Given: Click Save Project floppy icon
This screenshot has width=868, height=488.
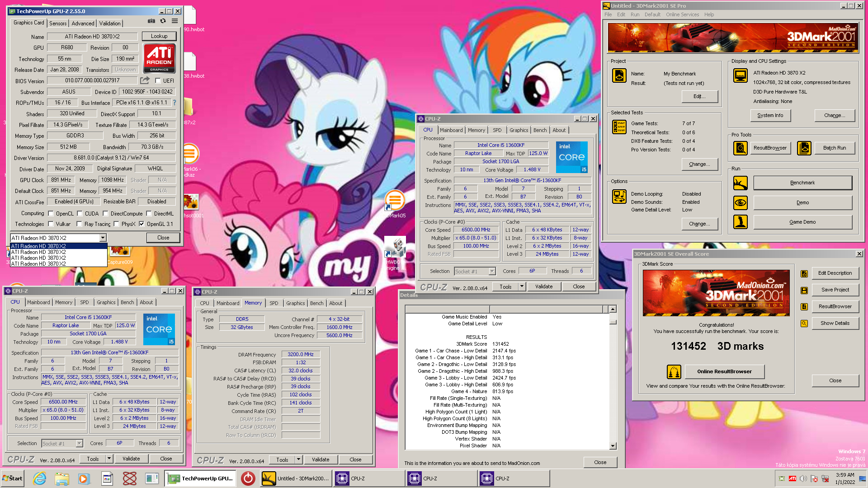Looking at the screenshot, I should [804, 290].
